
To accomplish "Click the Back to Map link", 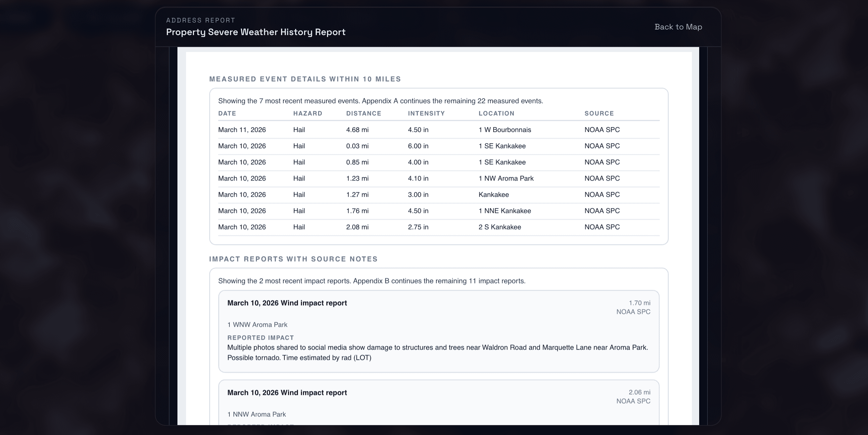I will [x=678, y=26].
